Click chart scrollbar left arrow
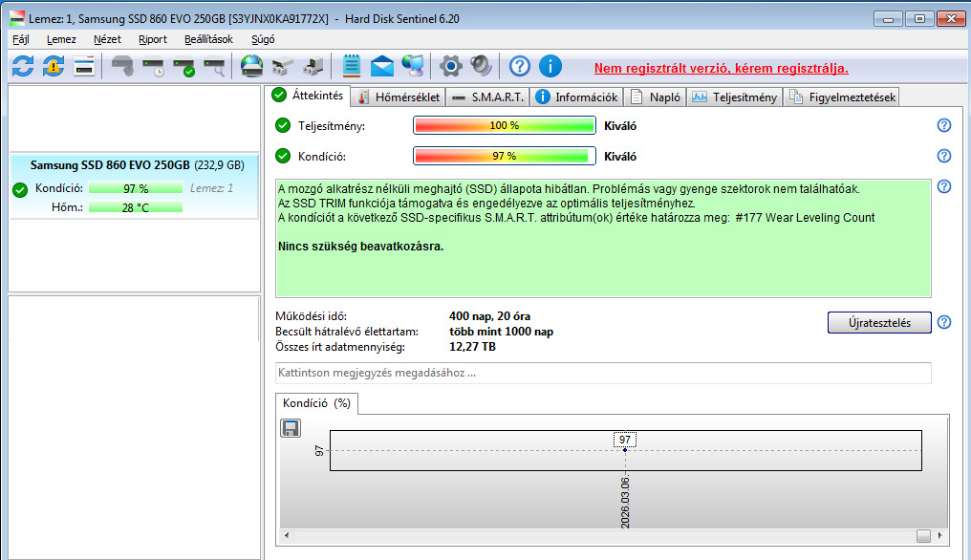Image resolution: width=971 pixels, height=560 pixels. [x=286, y=536]
